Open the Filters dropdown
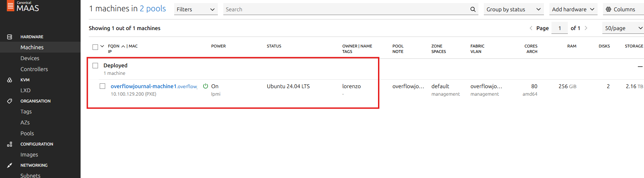Viewport: 644px width, 178px height. (196, 9)
